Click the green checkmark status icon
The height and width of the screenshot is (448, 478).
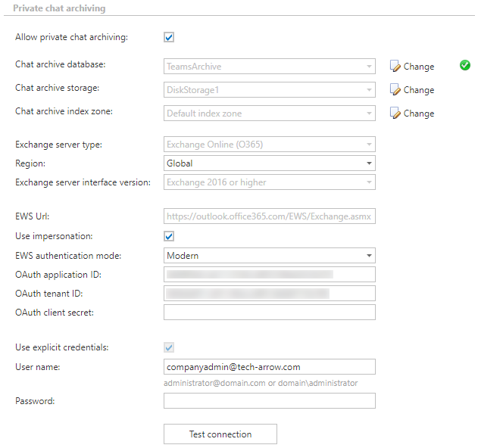pos(465,66)
